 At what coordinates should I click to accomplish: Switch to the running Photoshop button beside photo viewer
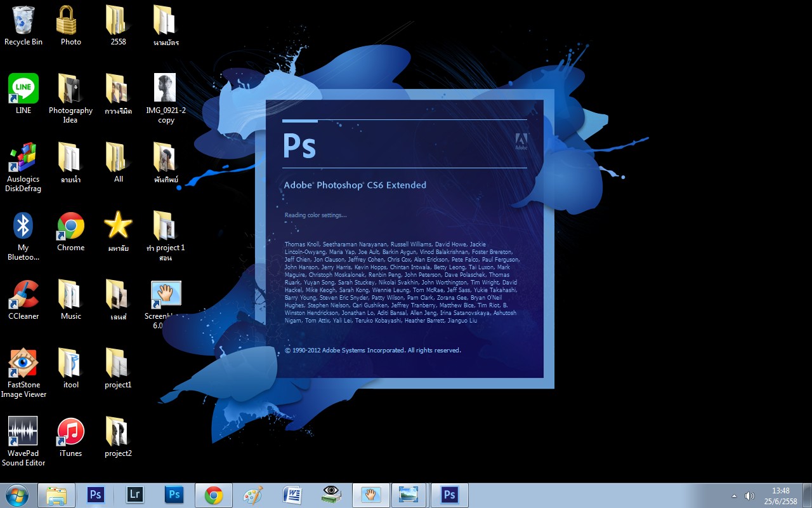click(450, 495)
